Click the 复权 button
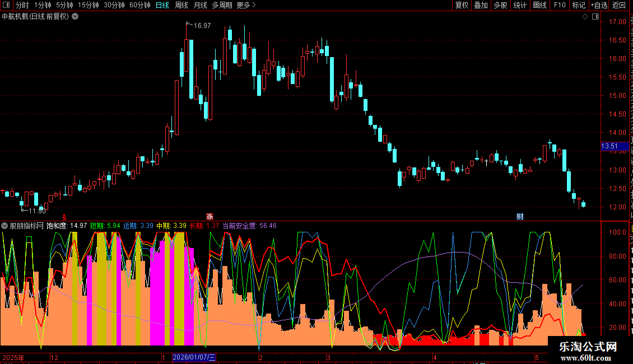Viewport: 633px width, 364px height. 462,5
